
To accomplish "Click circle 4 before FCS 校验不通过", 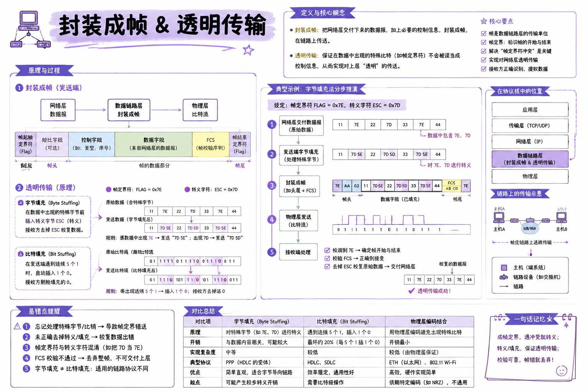I will click(x=26, y=358).
